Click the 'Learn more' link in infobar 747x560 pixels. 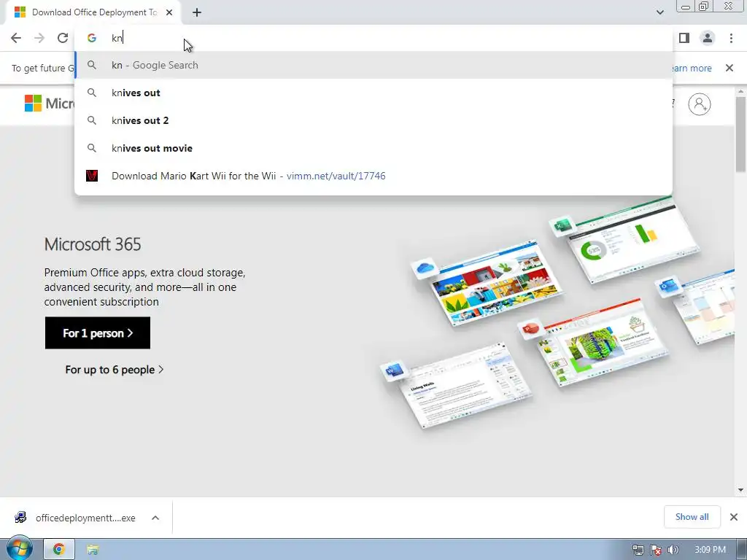(x=691, y=68)
